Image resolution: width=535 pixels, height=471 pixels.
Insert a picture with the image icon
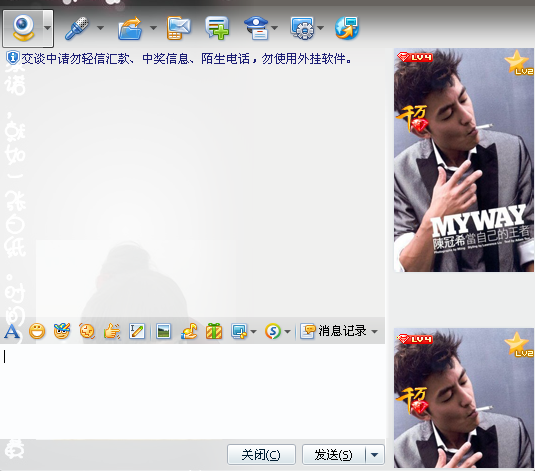[163, 331]
